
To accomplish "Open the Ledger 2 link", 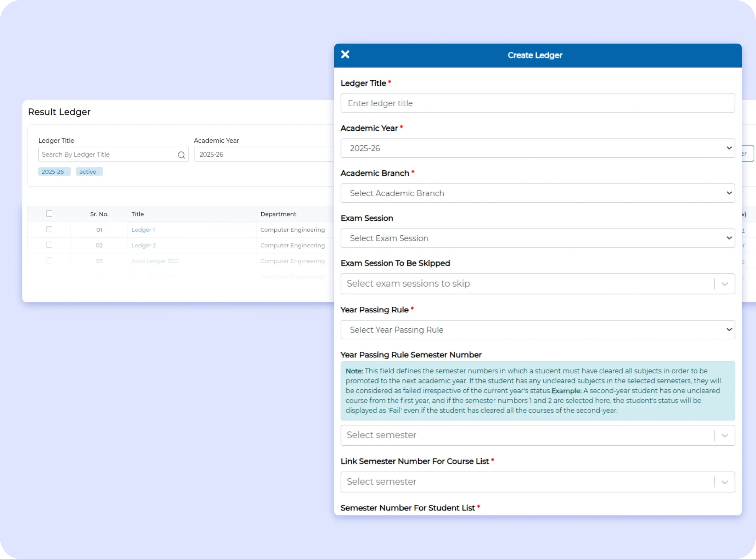I will click(144, 245).
